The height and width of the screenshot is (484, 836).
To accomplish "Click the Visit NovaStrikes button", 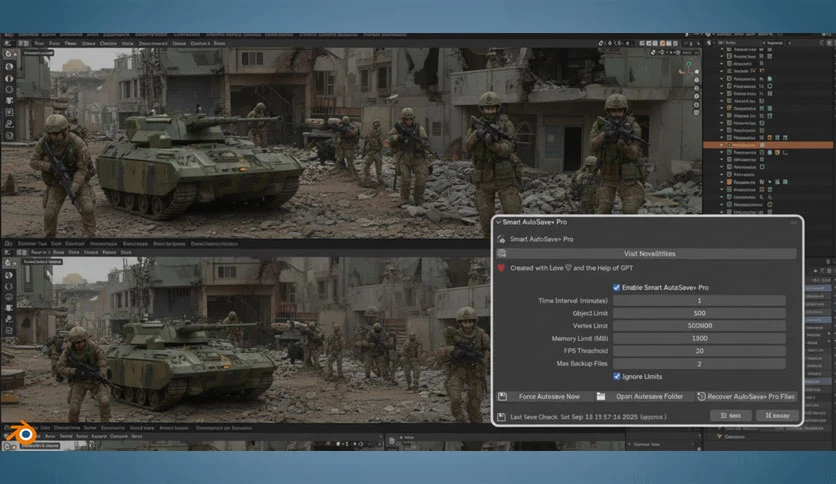I will tap(650, 254).
